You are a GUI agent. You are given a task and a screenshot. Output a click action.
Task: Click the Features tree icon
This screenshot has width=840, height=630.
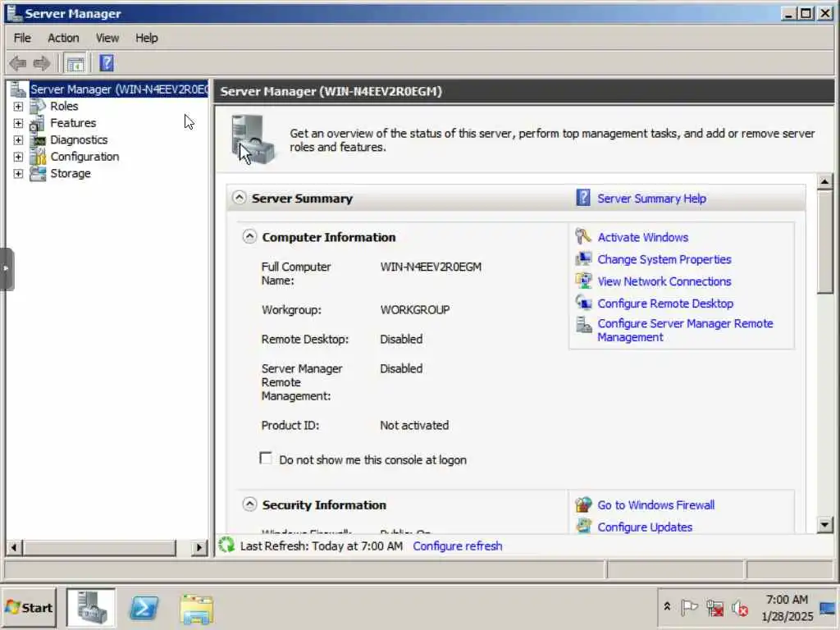[x=38, y=123]
